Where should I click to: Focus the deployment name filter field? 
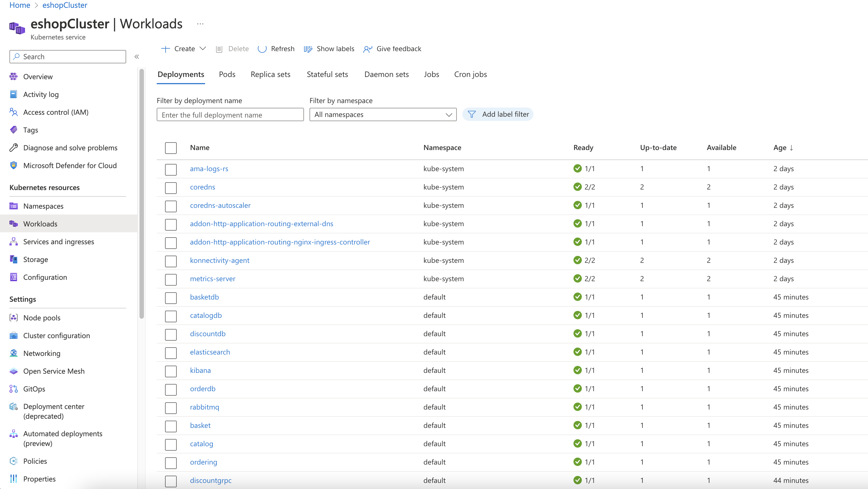coord(230,115)
